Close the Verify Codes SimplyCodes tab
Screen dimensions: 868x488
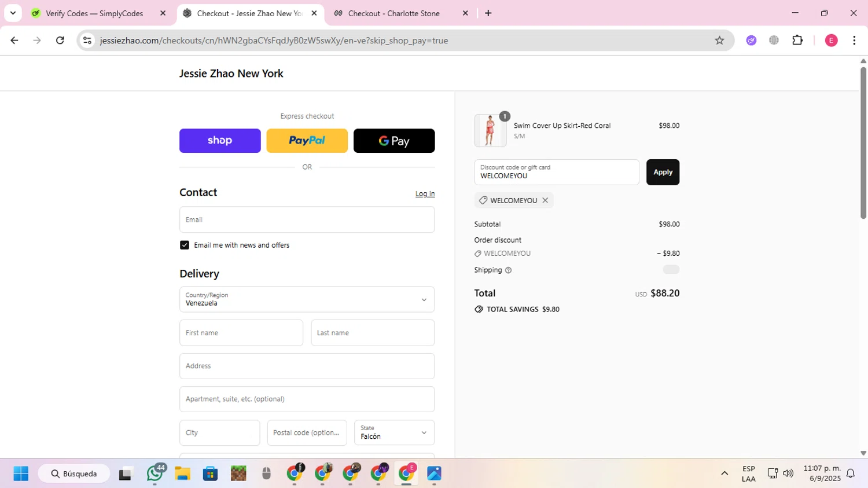coord(163,13)
